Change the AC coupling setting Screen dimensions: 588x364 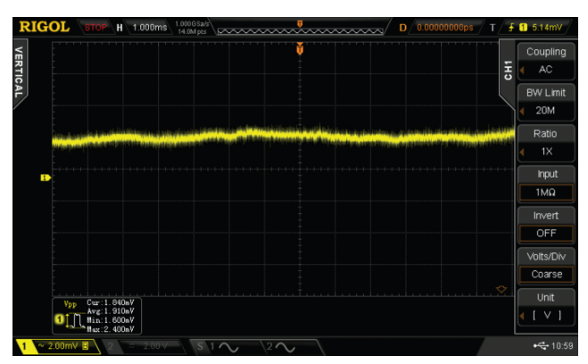point(546,70)
